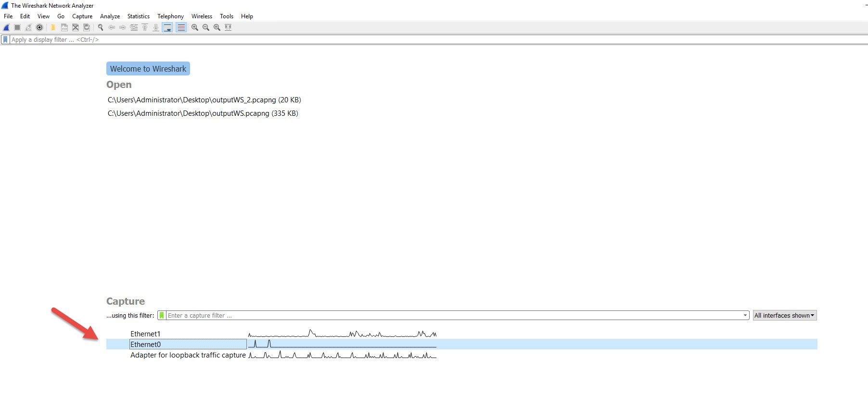The height and width of the screenshot is (408, 868).
Task: Open the All interfaces shown dropdown
Action: 785,315
